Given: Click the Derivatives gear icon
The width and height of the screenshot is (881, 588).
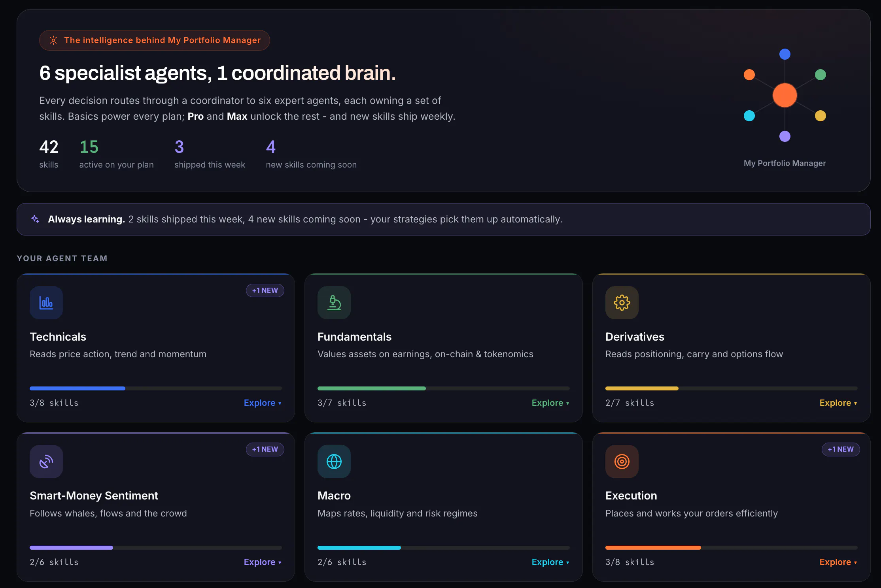Looking at the screenshot, I should (622, 303).
